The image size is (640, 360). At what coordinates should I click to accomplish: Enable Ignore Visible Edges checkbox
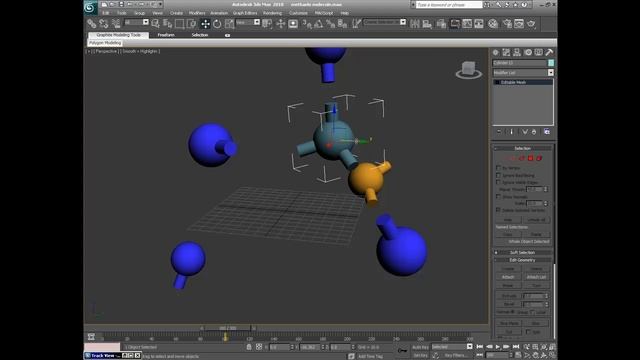(498, 182)
